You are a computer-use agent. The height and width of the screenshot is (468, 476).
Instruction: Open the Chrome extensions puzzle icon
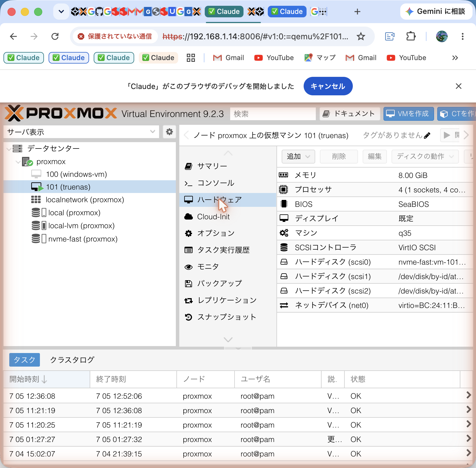click(411, 36)
